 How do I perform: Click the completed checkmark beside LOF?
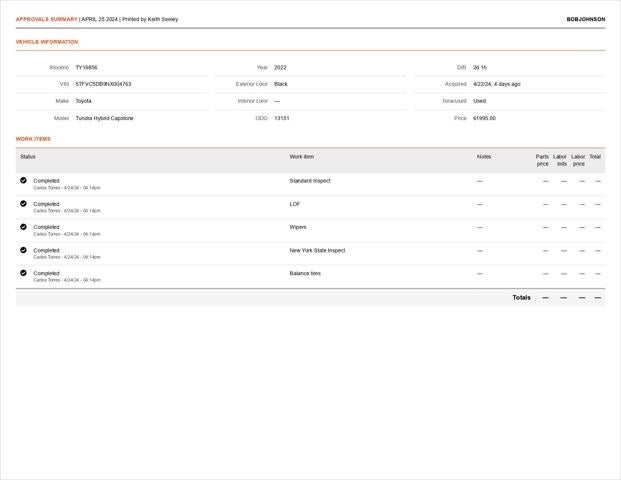23,204
